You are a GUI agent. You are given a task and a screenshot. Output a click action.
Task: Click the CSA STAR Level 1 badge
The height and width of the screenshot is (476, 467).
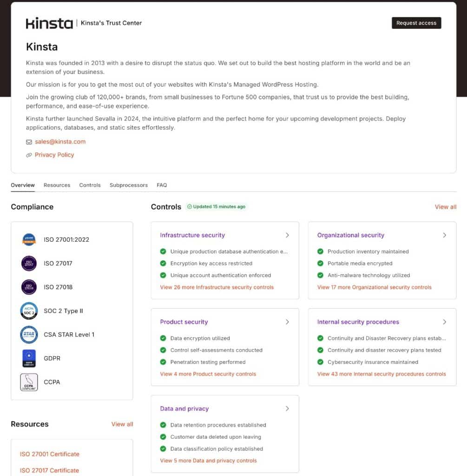29,334
